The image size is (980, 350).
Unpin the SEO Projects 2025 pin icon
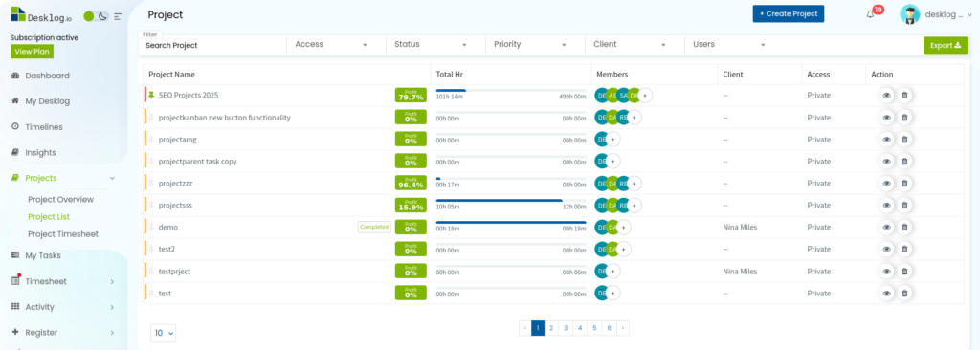click(x=151, y=95)
